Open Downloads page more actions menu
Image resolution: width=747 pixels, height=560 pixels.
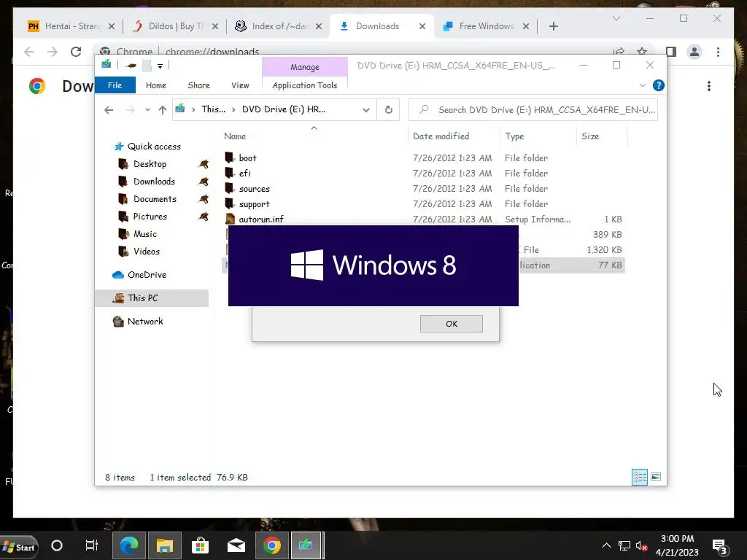pos(709,86)
